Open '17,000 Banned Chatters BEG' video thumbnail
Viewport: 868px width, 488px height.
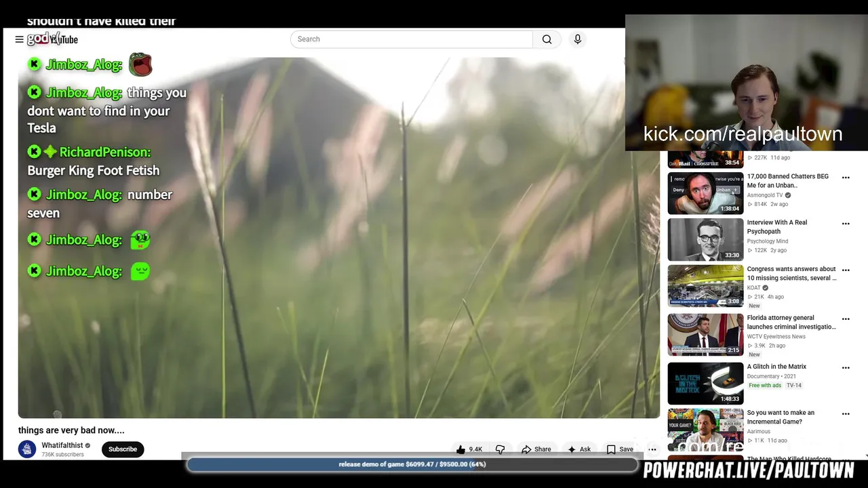point(705,193)
